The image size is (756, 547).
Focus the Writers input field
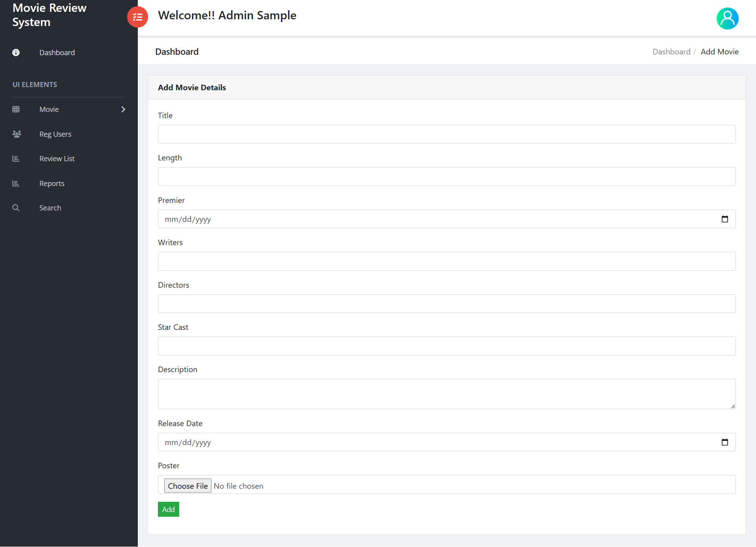(x=447, y=261)
